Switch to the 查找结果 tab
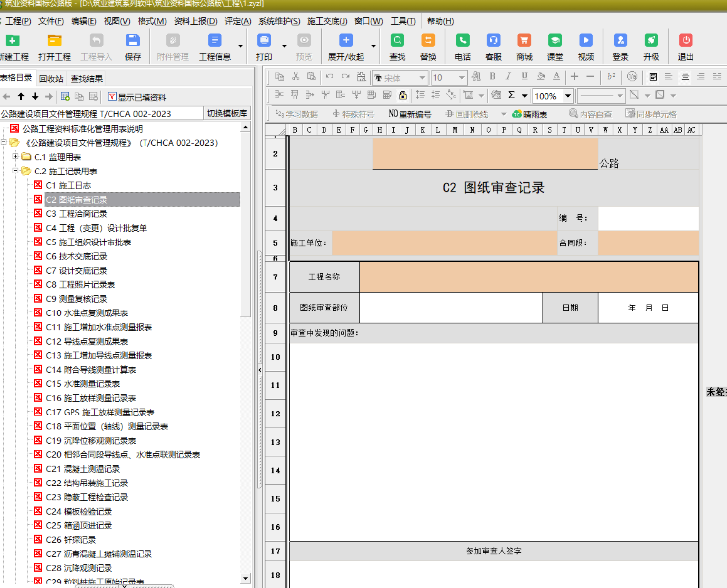The width and height of the screenshot is (727, 588). 87,78
